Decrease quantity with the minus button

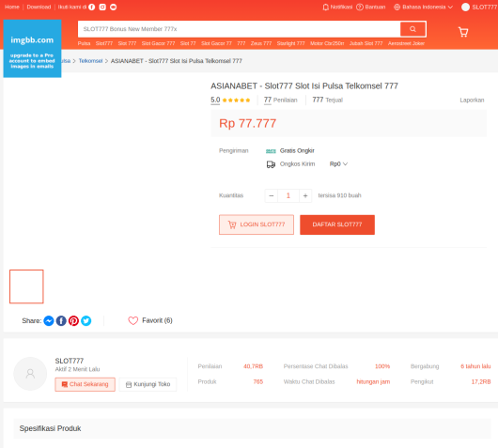click(x=272, y=195)
